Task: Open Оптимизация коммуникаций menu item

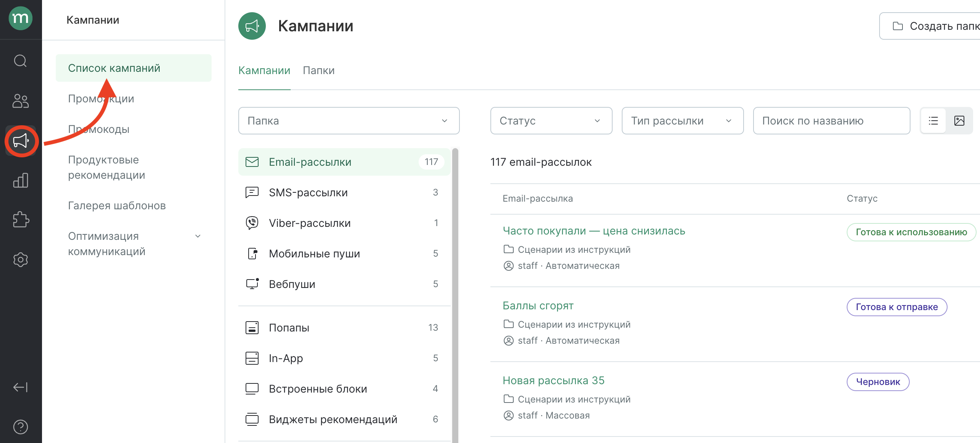Action: click(133, 244)
